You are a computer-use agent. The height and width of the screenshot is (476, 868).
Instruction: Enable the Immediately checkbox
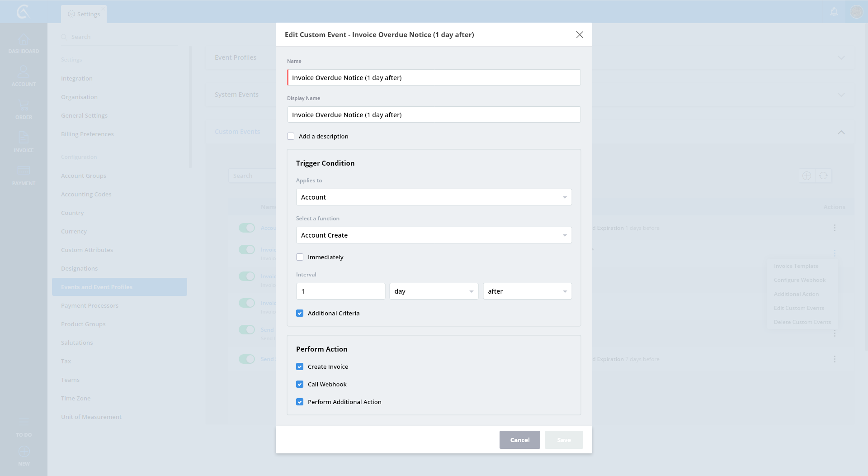click(x=300, y=257)
